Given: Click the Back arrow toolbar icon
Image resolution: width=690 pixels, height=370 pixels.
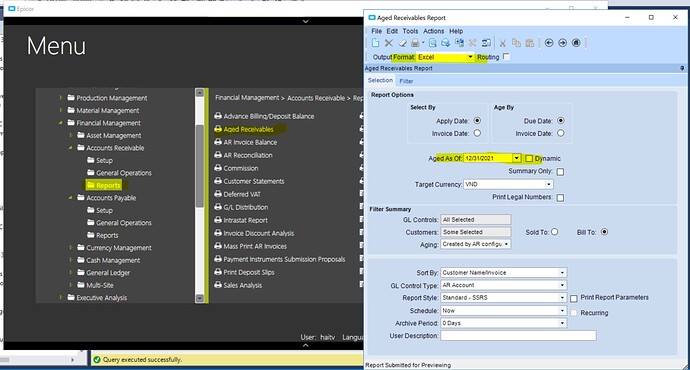Looking at the screenshot, I should (549, 43).
